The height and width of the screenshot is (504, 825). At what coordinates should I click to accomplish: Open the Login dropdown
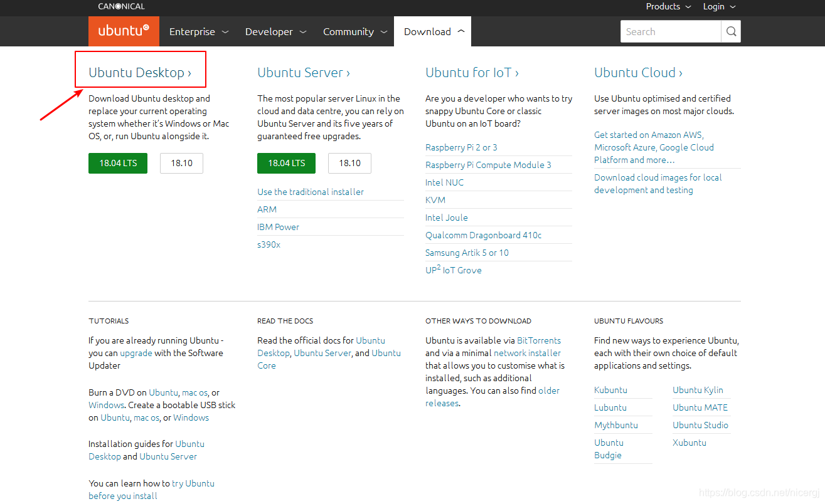719,6
